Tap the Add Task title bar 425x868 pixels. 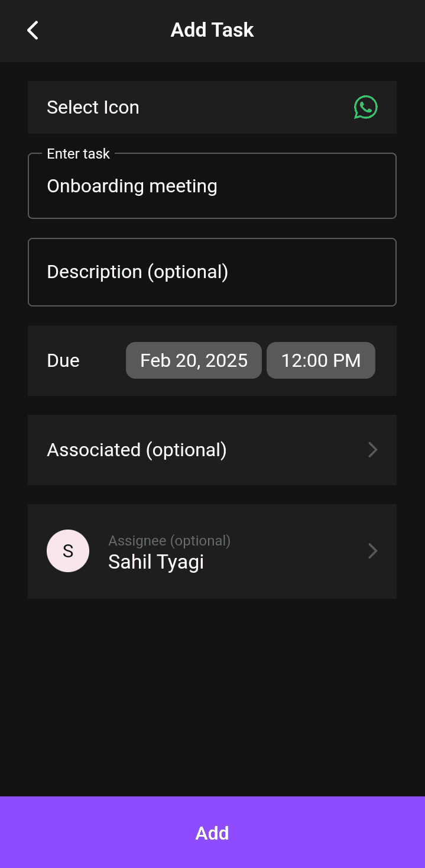click(x=212, y=30)
